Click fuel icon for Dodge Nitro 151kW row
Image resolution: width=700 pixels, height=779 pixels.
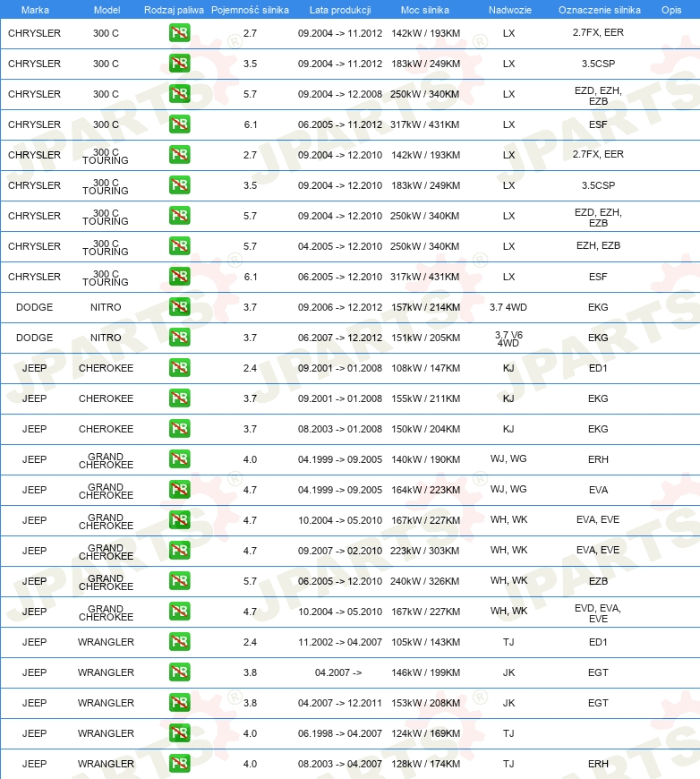point(179,338)
